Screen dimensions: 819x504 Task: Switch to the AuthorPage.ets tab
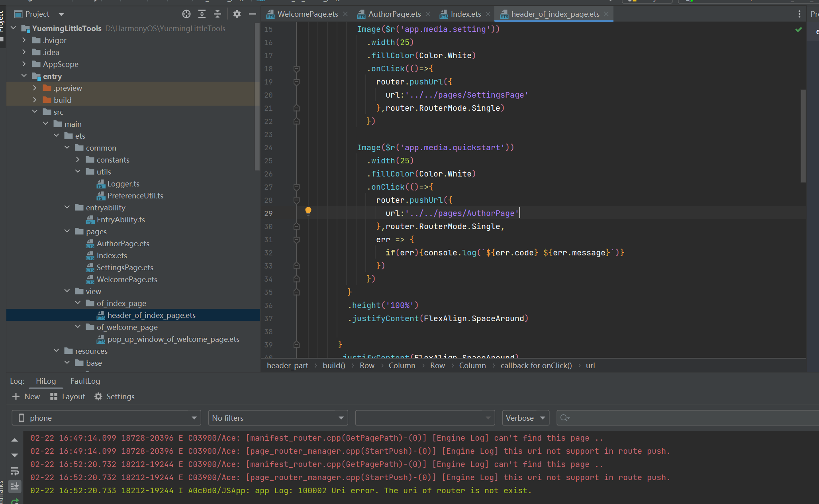point(394,14)
